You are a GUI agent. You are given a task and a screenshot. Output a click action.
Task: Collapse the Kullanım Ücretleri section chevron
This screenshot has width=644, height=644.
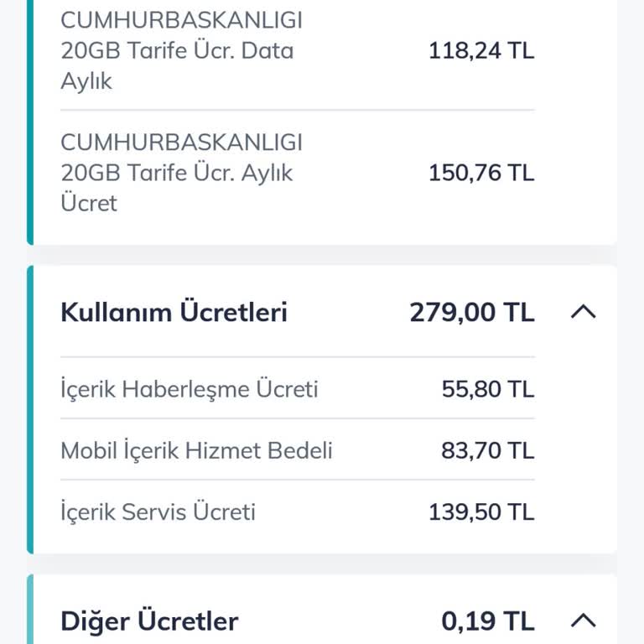pos(583,312)
